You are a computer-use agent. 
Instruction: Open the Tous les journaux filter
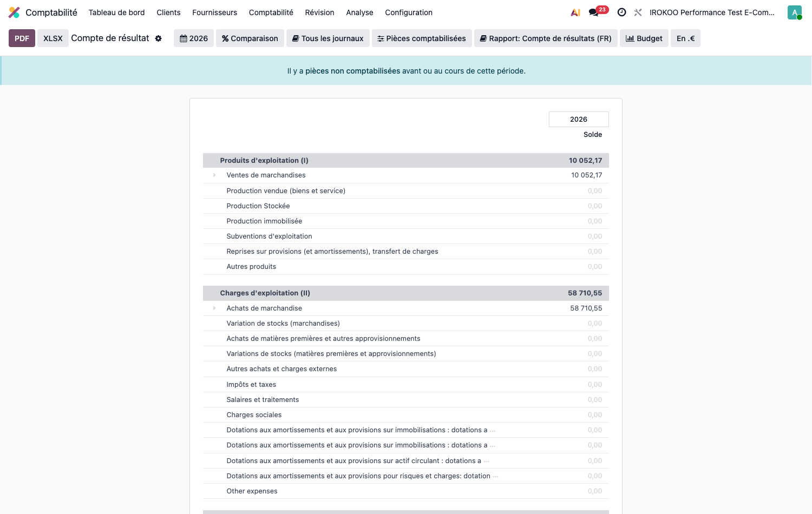(328, 38)
